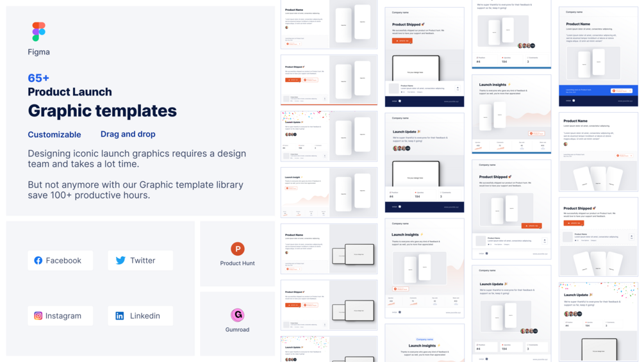Click the "Facebook" button label

pos(63,261)
